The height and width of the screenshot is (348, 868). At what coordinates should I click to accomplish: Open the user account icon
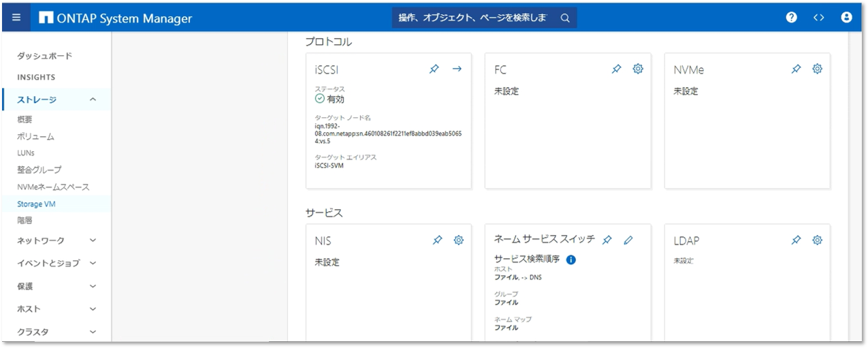click(847, 18)
